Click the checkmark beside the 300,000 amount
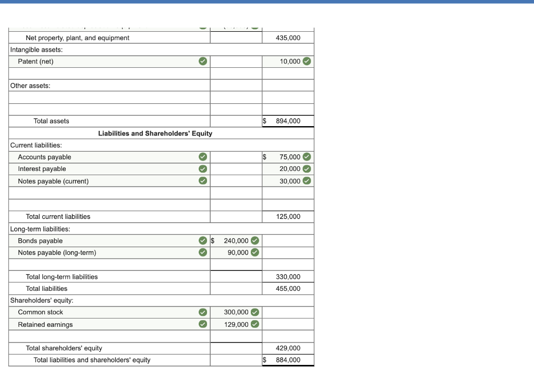 tap(254, 312)
